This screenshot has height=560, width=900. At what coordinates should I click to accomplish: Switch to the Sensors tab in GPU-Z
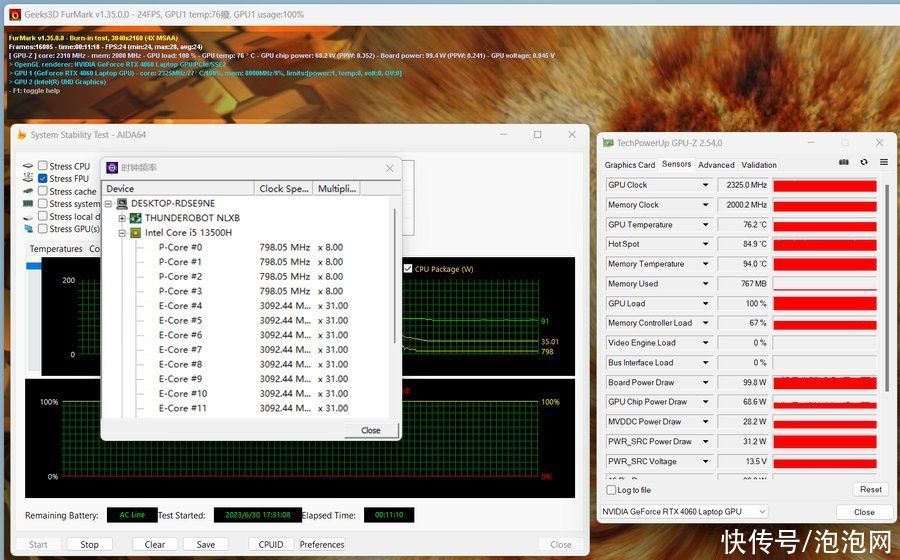(x=676, y=164)
